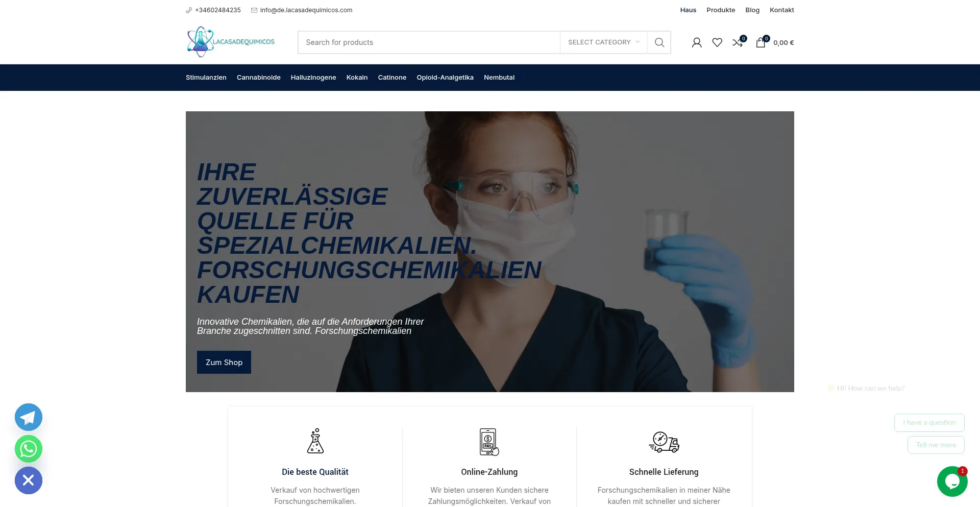Dismiss chat notification badge on chat widget
This screenshot has width=980, height=507.
tap(962, 471)
